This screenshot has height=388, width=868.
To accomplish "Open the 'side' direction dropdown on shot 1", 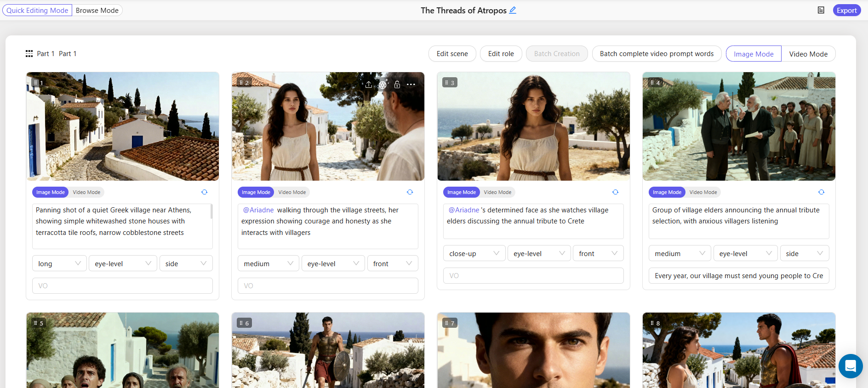I will coord(186,263).
